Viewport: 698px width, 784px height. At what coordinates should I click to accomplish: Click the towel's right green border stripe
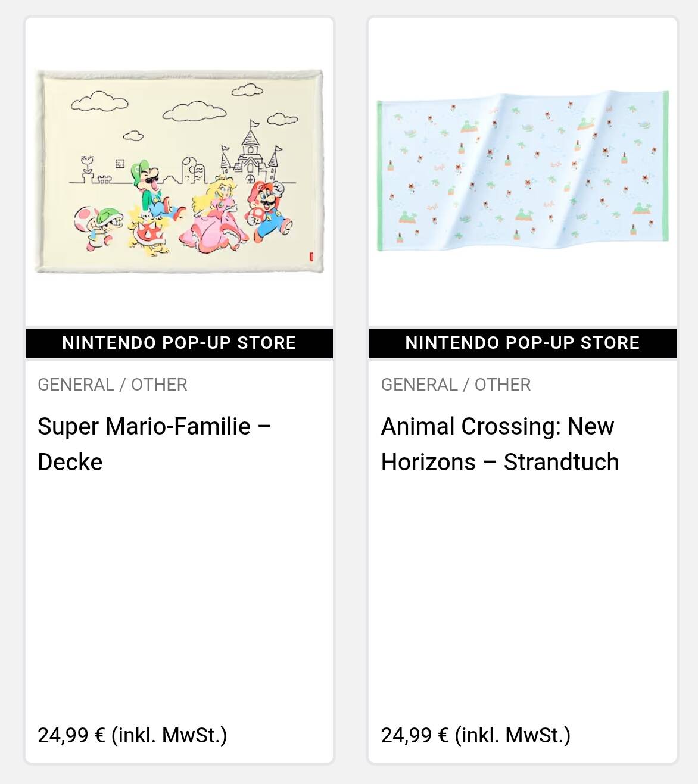(665, 165)
